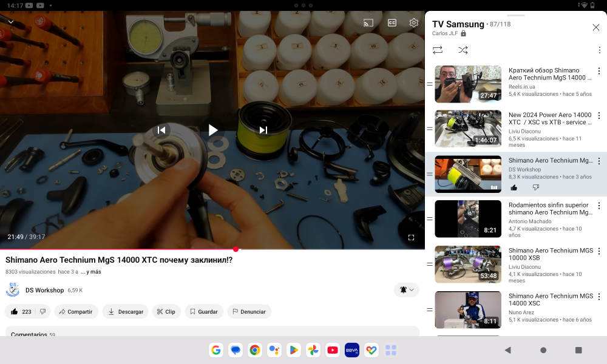Open the Cast to device icon
The image size is (607, 364).
pyautogui.click(x=367, y=22)
